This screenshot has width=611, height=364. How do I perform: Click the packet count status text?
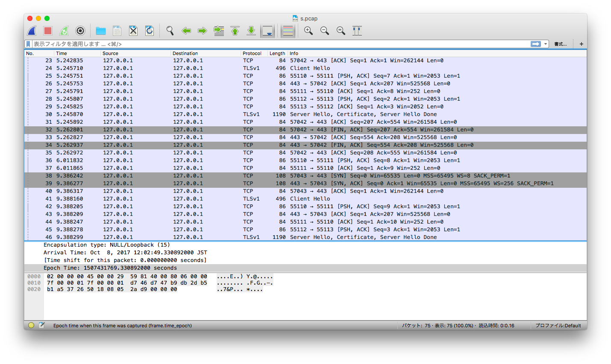click(x=458, y=326)
